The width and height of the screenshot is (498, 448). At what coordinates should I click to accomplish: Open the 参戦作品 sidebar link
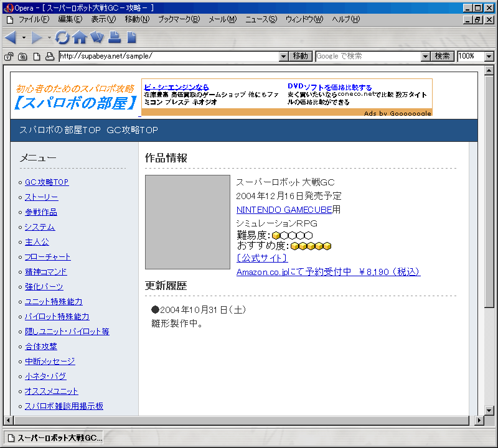click(41, 212)
